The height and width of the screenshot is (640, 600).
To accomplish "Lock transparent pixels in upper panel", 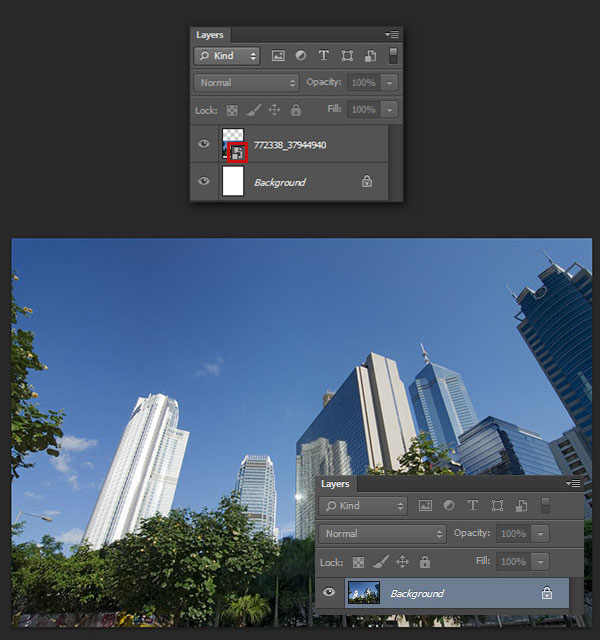I will click(232, 110).
